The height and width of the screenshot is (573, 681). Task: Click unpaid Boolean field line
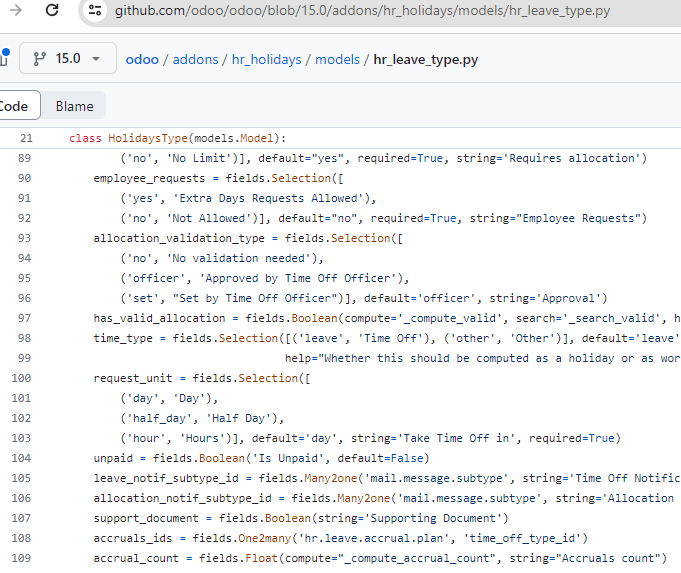coord(261,458)
